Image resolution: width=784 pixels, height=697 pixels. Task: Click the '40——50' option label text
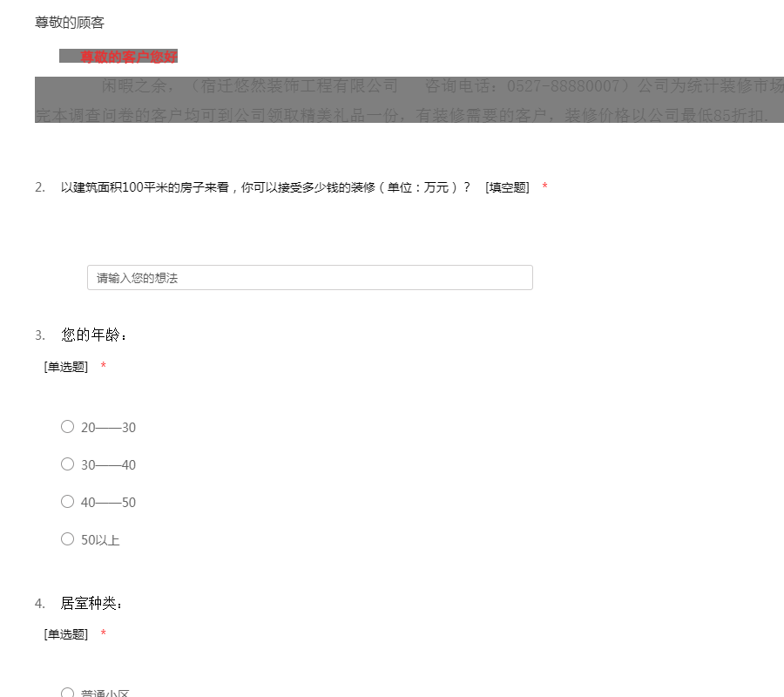tap(108, 503)
